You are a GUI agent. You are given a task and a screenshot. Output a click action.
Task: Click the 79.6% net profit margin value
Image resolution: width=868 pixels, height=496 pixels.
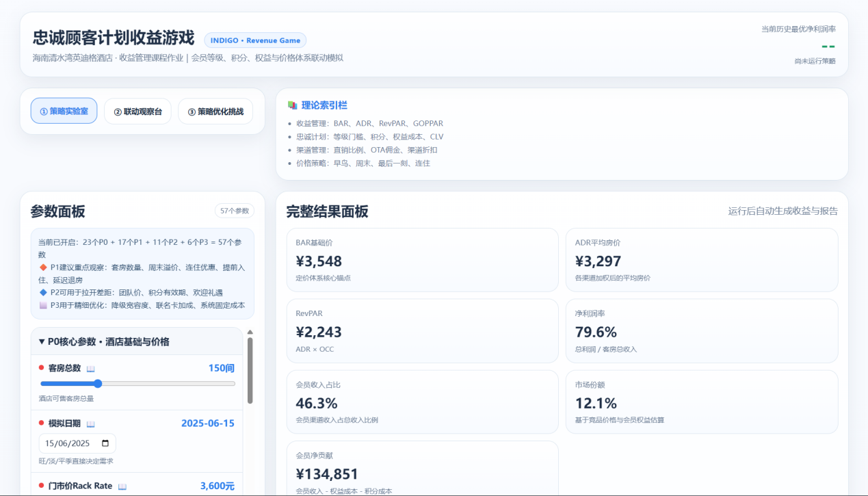(596, 332)
